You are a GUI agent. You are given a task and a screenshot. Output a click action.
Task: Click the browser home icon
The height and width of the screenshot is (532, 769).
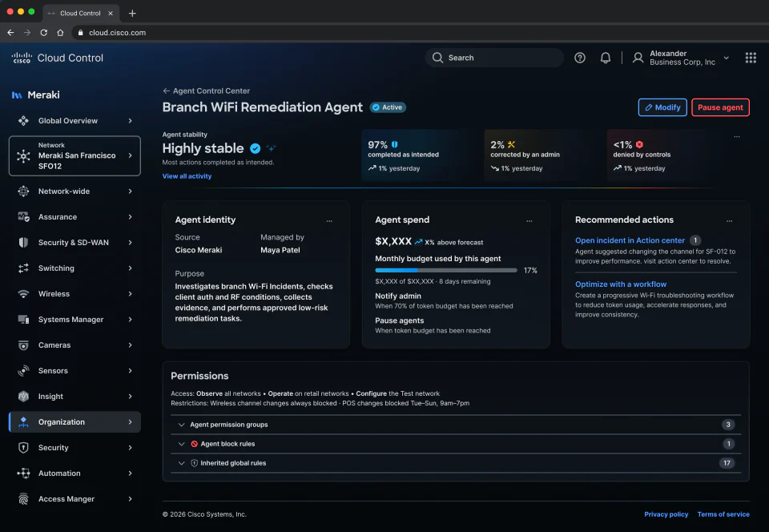(60, 32)
